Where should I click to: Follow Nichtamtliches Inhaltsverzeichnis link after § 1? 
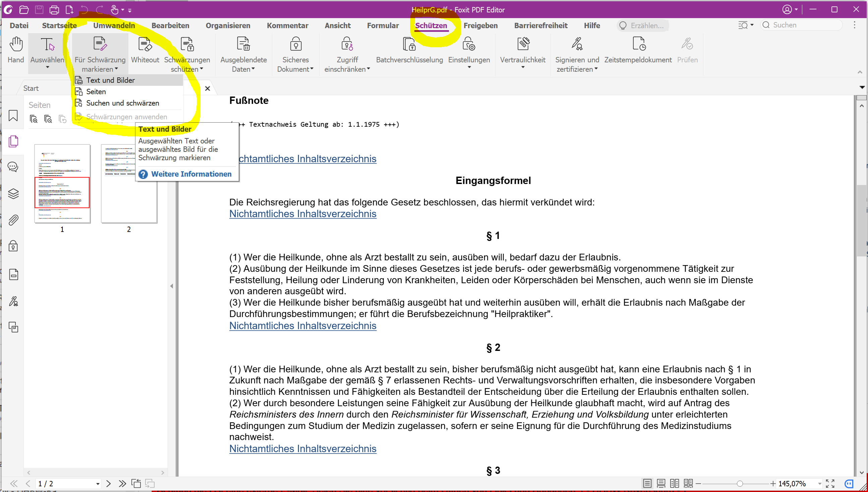[302, 325]
